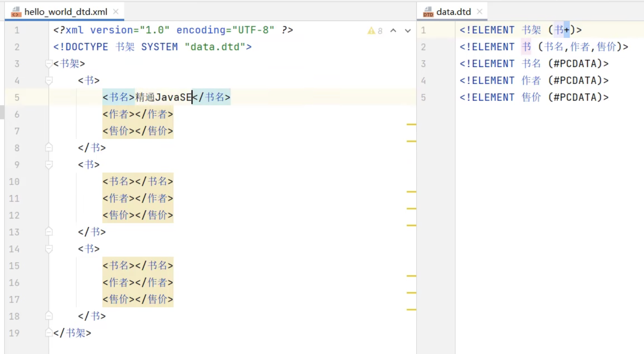Click line number 19 in XML editor gutter
644x354 pixels.
[x=14, y=333]
